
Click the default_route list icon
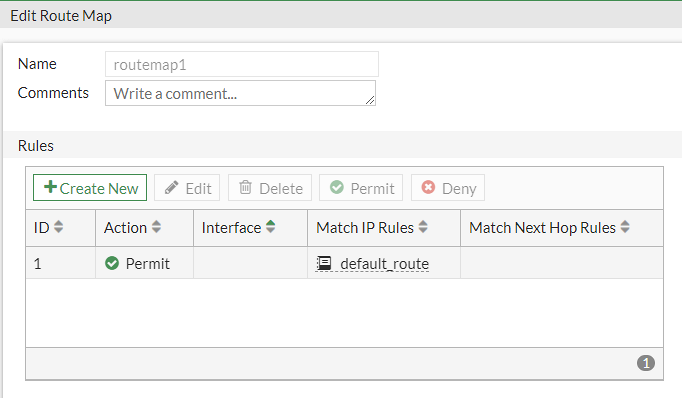click(324, 263)
